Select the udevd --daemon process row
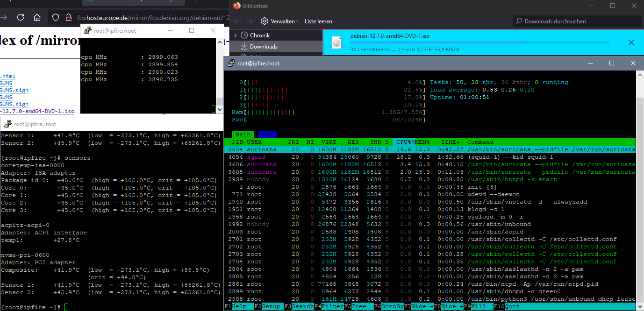The height and width of the screenshot is (311, 644). tap(430, 194)
